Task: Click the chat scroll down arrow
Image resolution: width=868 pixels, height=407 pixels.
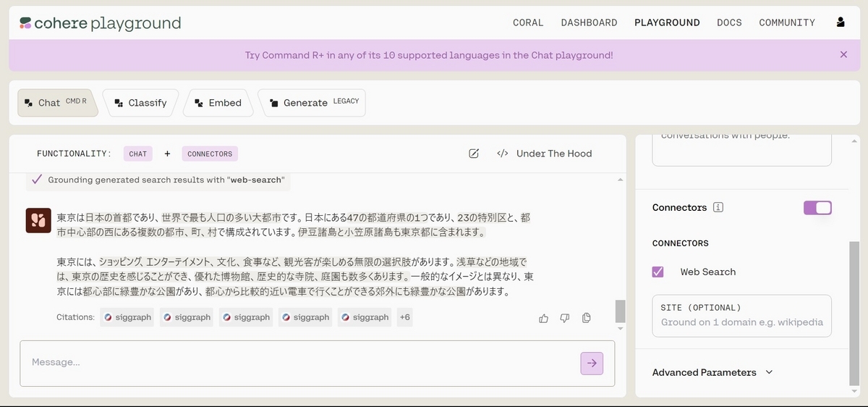Action: [x=620, y=330]
